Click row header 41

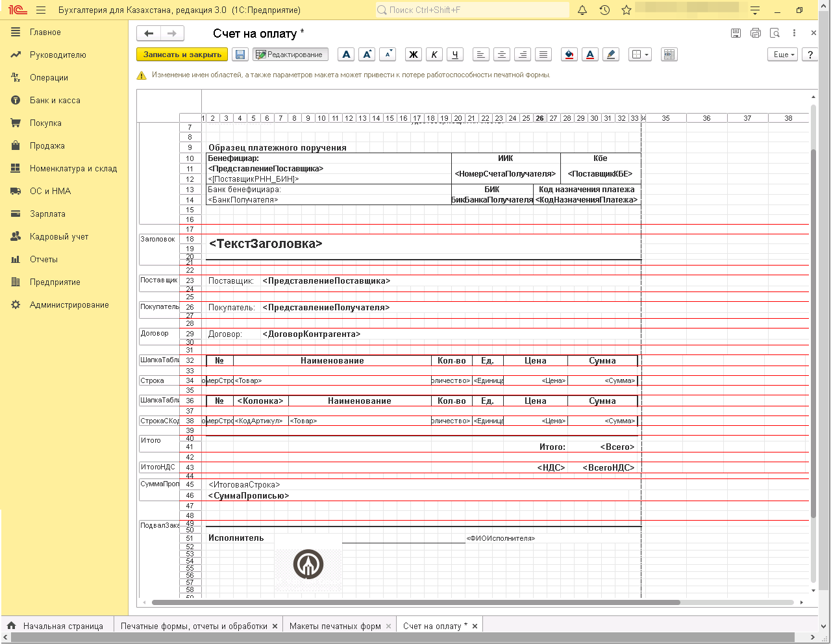tap(190, 447)
